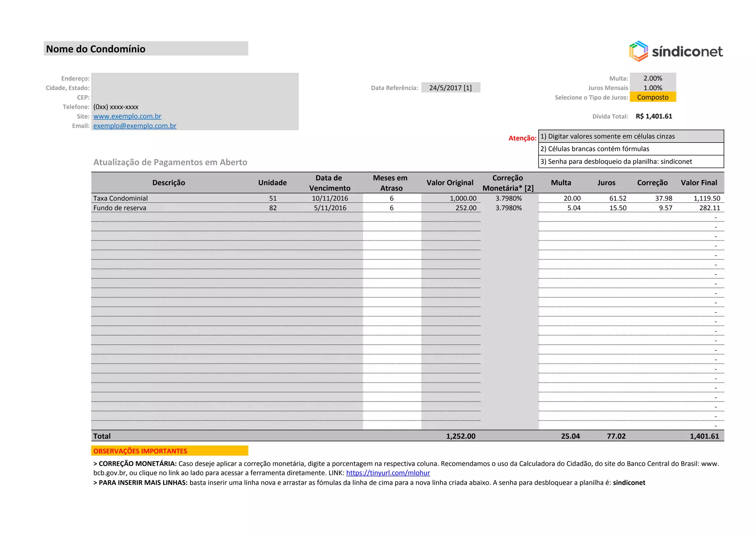Click the Data Referência date cell
Screen dimensions: 756x534
coord(450,88)
